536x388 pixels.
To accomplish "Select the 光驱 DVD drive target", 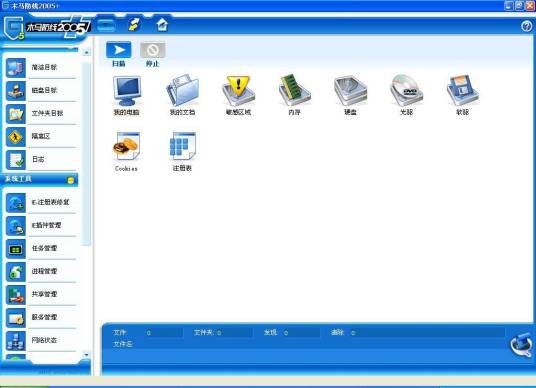I will tap(406, 95).
